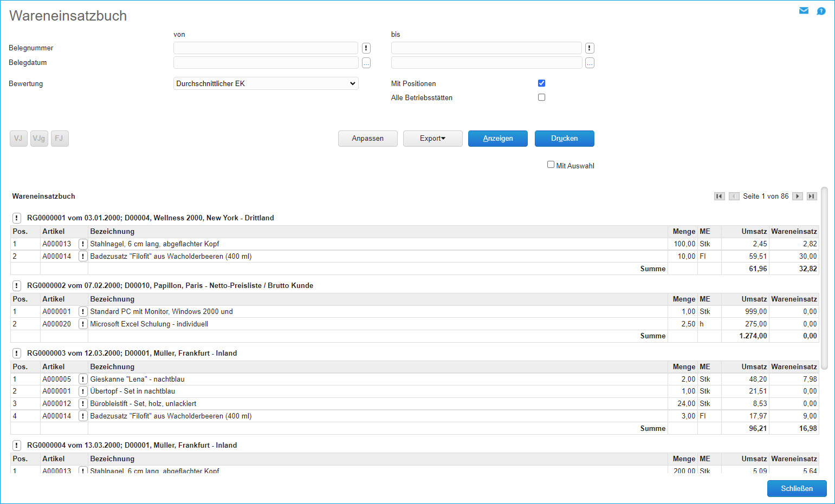Go to first page of report
The image size is (835, 504).
tap(719, 196)
